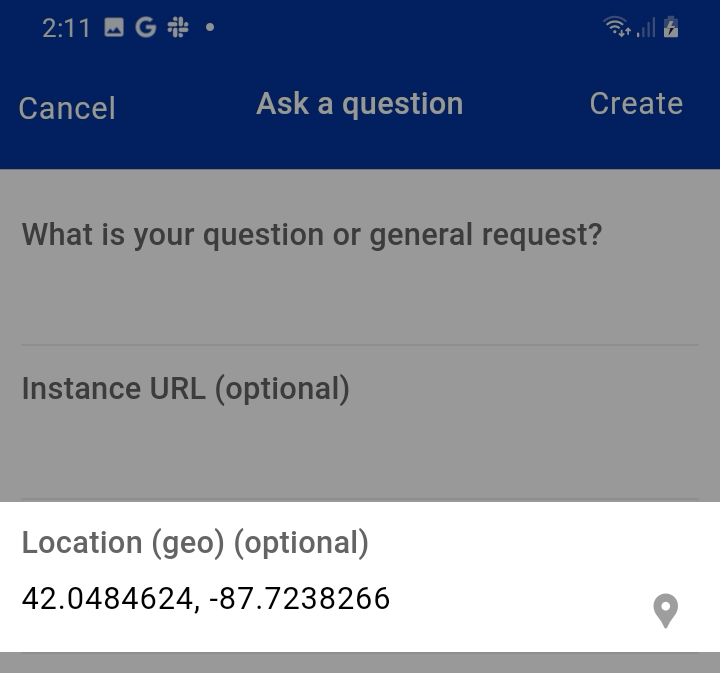This screenshot has width=720, height=673.
Task: Tap the location pin icon
Action: (665, 610)
